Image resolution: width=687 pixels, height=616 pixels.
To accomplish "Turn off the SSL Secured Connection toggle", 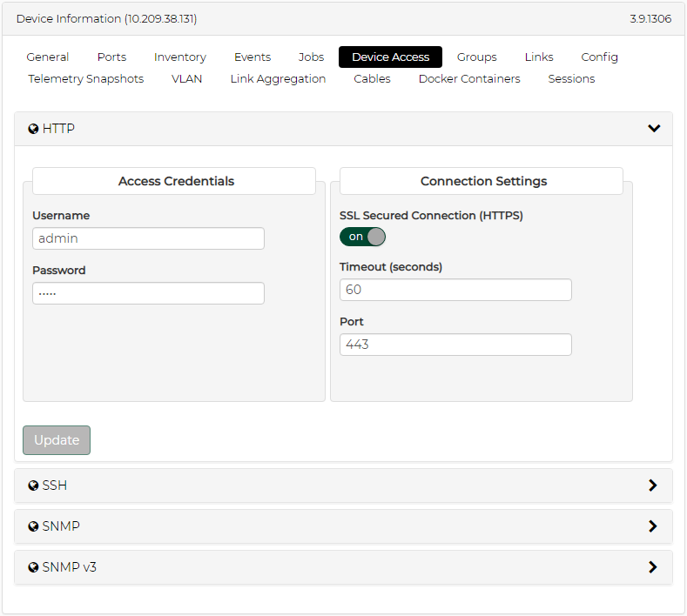I will tap(362, 237).
